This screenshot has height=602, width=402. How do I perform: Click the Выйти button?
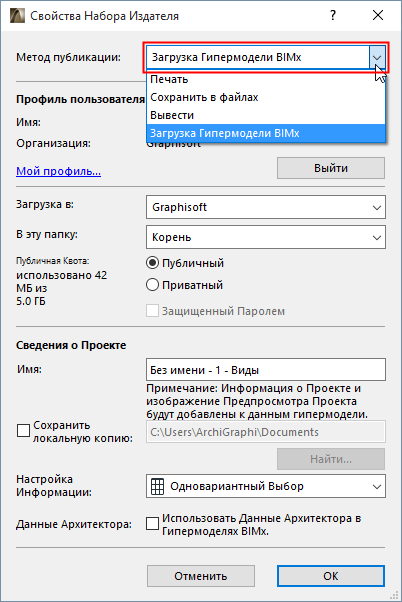tap(331, 168)
